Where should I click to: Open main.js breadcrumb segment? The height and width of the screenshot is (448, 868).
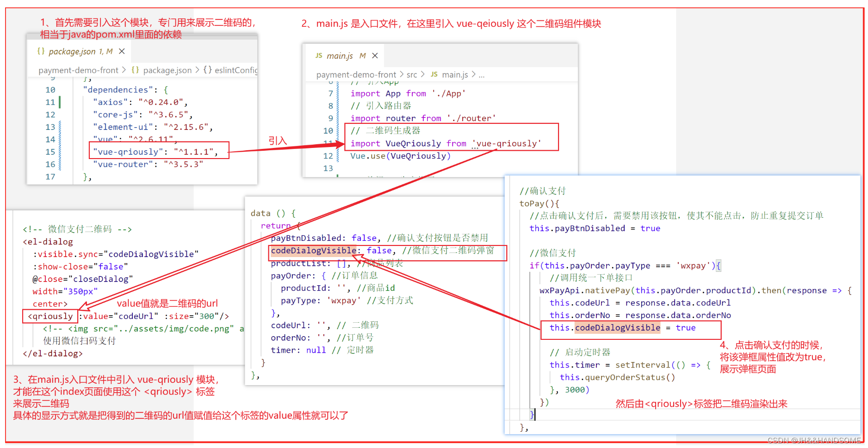pos(455,74)
